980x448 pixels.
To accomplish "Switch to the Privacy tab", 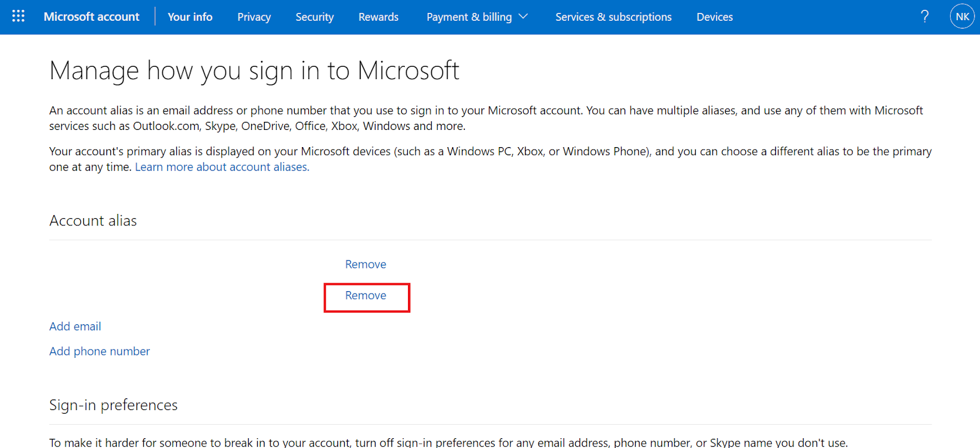I will click(x=254, y=17).
